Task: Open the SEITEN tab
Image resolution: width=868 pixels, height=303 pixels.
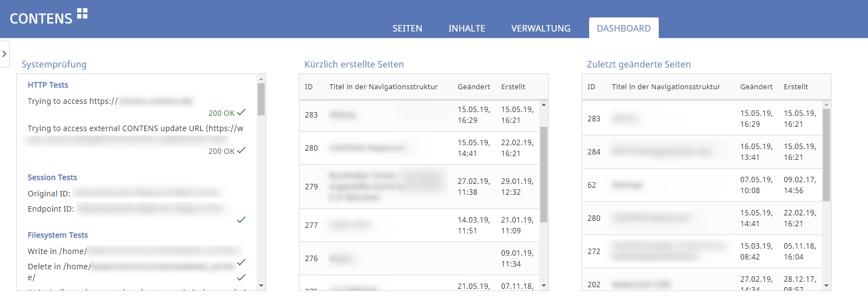Action: coord(407,28)
